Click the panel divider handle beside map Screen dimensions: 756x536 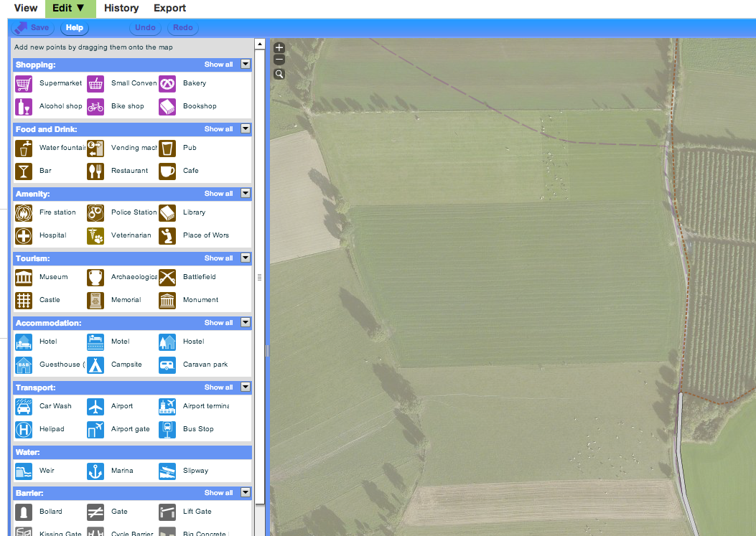[x=267, y=351]
